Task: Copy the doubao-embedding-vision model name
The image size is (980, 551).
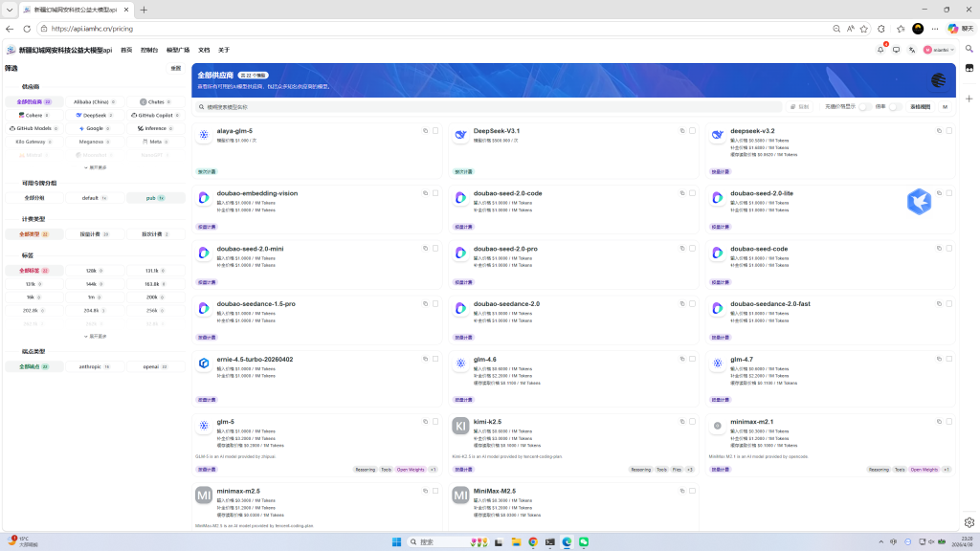Action: (426, 193)
